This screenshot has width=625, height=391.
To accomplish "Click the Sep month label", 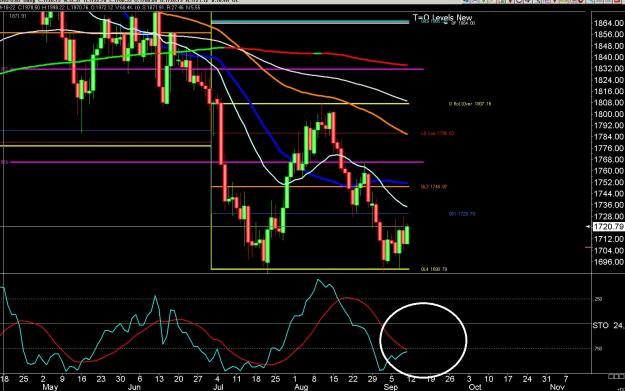I will 391,387.
